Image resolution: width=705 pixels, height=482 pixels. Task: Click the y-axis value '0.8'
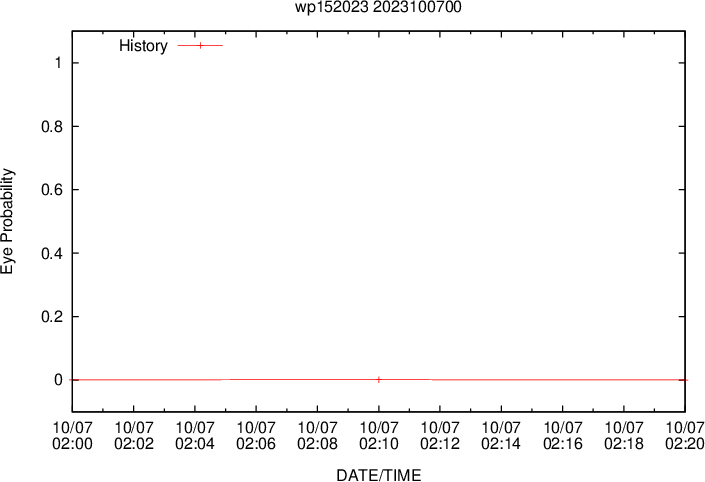52,126
